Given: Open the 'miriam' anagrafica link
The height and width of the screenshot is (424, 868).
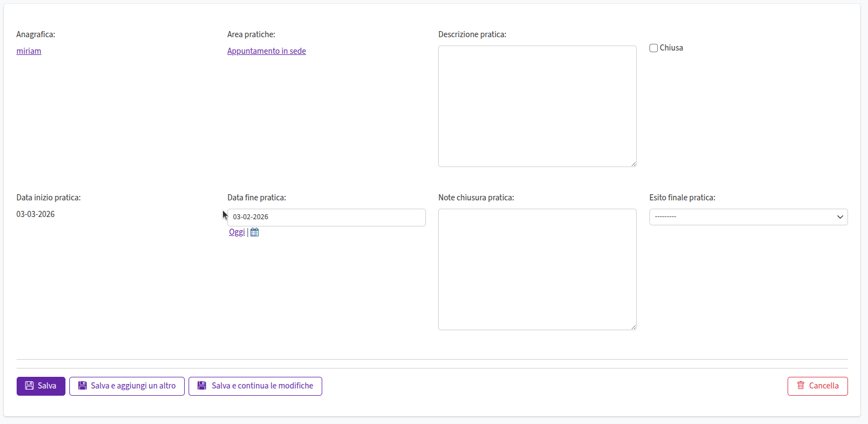Looking at the screenshot, I should pyautogui.click(x=29, y=51).
